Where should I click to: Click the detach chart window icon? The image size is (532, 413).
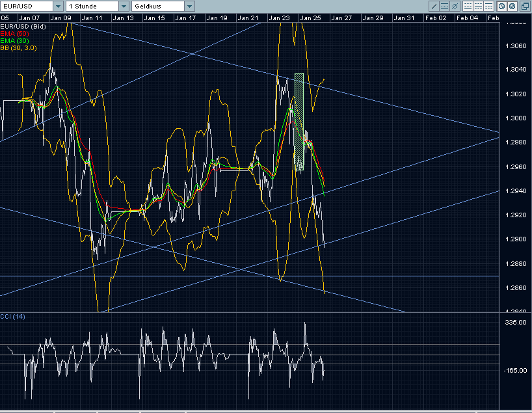point(524,6)
